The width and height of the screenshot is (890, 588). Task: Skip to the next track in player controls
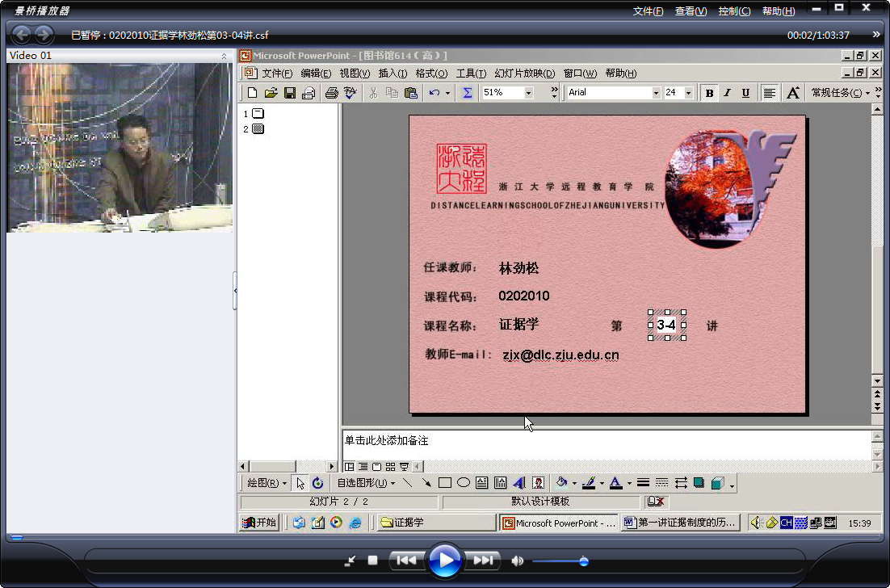[x=483, y=561]
